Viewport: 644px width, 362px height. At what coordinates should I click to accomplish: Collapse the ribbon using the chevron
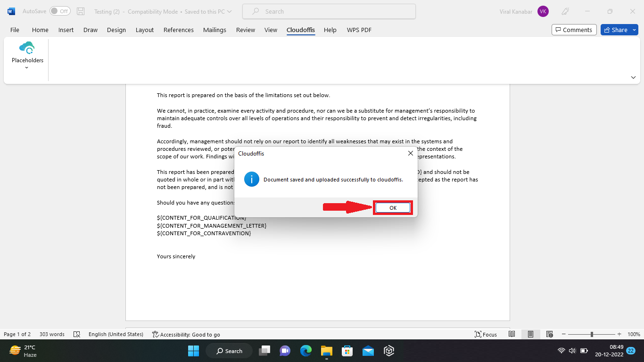[633, 77]
